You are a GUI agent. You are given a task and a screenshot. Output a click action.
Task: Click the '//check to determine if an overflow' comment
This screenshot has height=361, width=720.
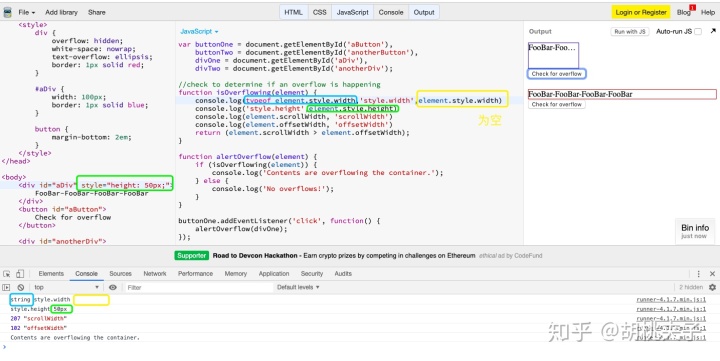tap(280, 85)
